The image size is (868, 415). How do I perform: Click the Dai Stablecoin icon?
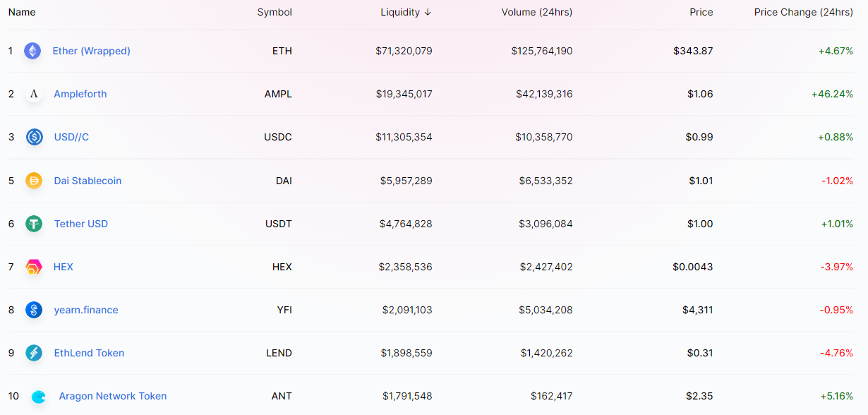(x=34, y=181)
